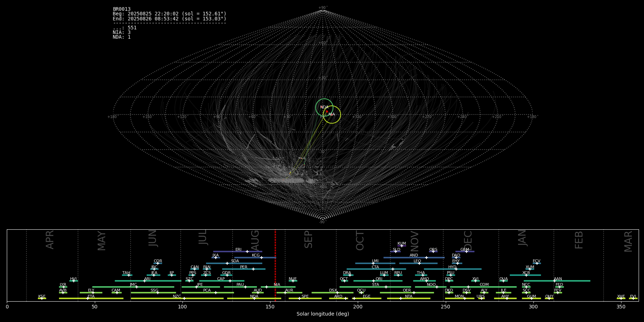Click the 150 tick on solar longitude axis
This screenshot has height=322, width=644.
pyautogui.click(x=270, y=307)
